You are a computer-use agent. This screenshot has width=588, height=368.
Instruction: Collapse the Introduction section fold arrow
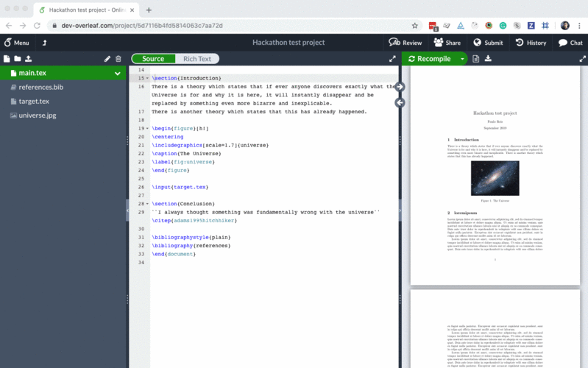point(147,79)
